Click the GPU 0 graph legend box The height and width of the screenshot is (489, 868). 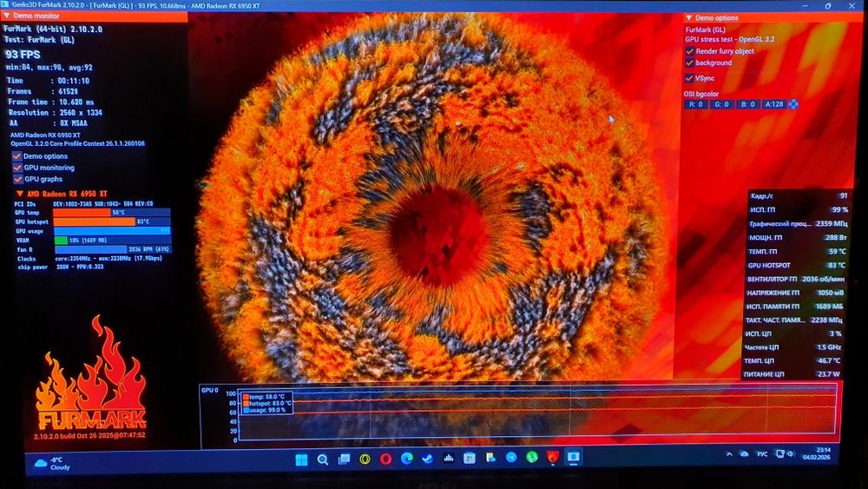click(x=266, y=403)
